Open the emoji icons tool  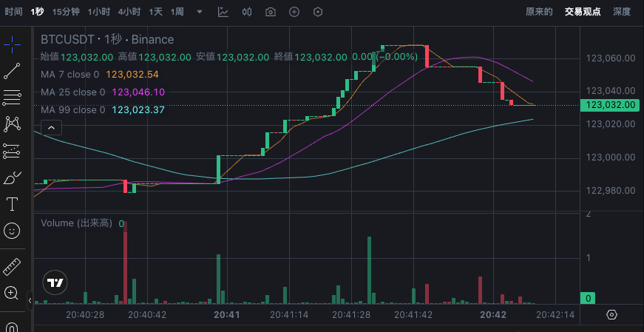pos(13,231)
